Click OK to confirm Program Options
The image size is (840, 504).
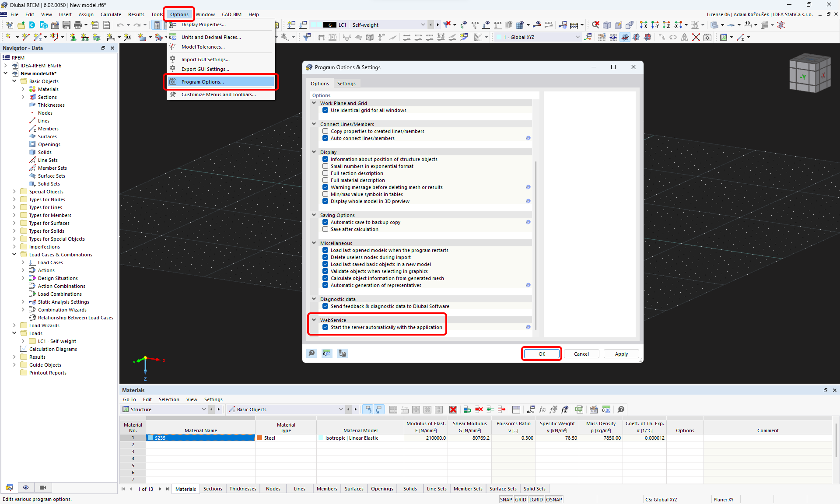click(541, 353)
